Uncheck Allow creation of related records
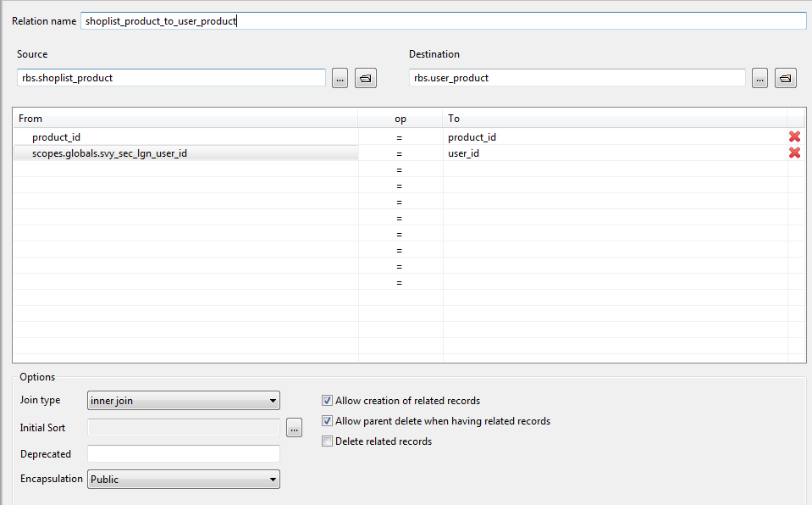Image resolution: width=812 pixels, height=505 pixels. (x=328, y=400)
